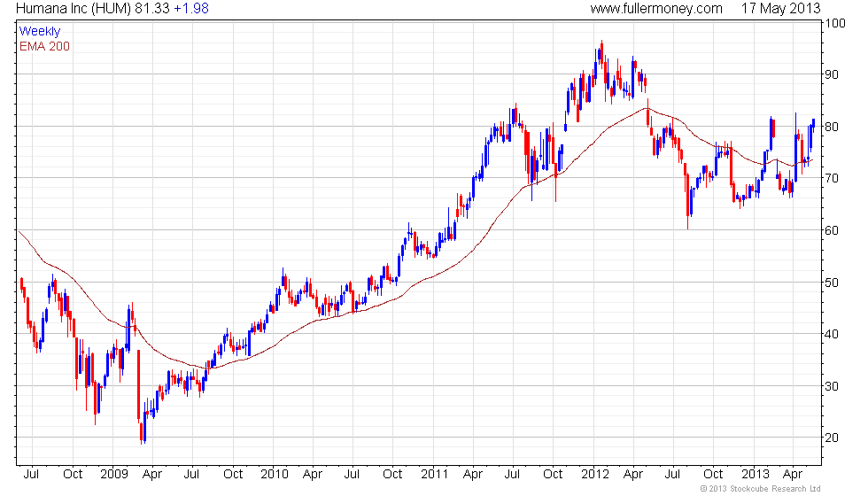This screenshot has height=496, width=868.
Task: Select the price value 81.33
Action: pos(152,8)
